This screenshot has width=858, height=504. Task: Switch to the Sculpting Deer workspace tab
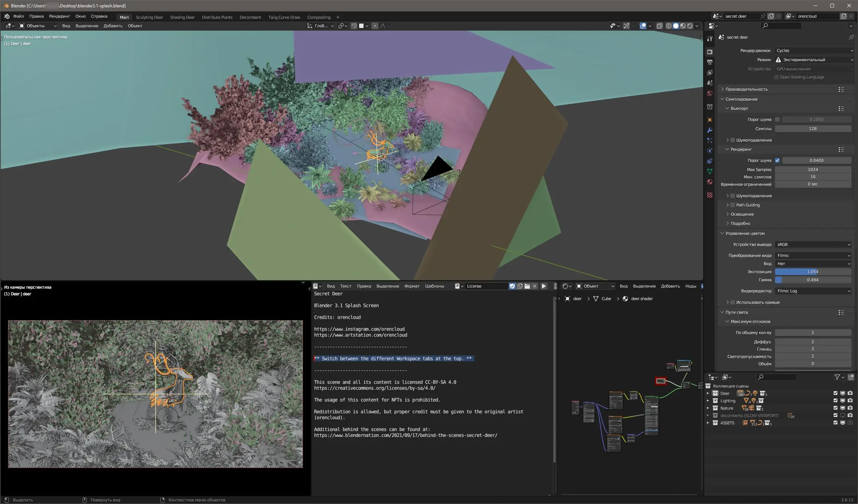pyautogui.click(x=149, y=17)
